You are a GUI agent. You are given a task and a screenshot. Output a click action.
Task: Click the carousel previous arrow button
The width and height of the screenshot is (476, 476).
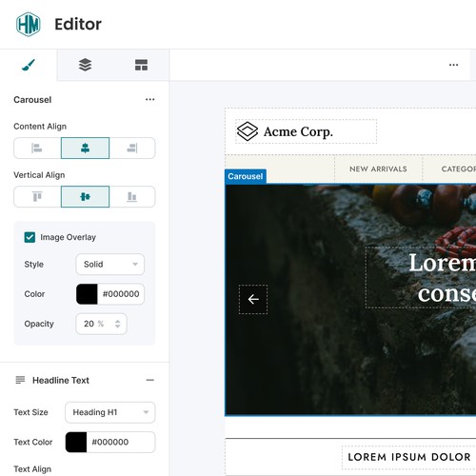coord(253,299)
